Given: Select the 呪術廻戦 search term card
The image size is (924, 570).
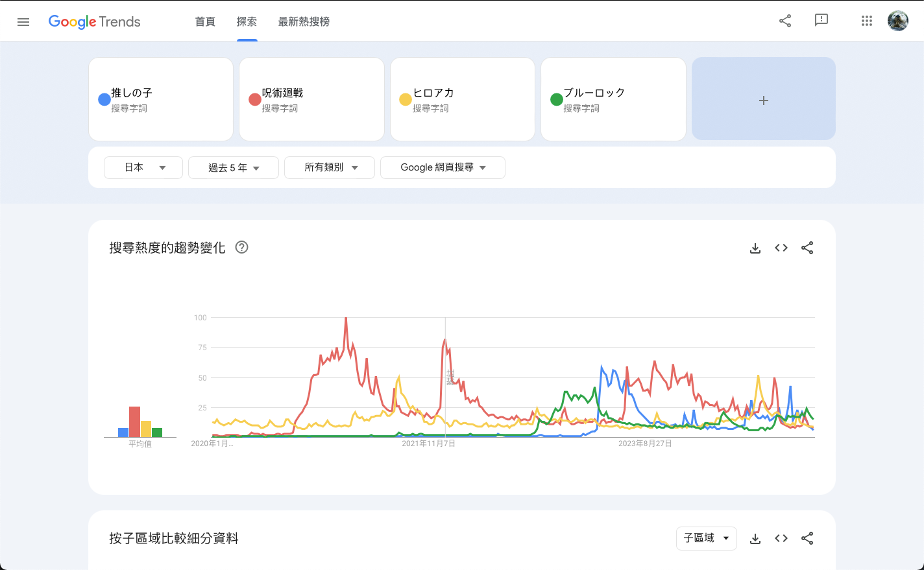Looking at the screenshot, I should (311, 99).
